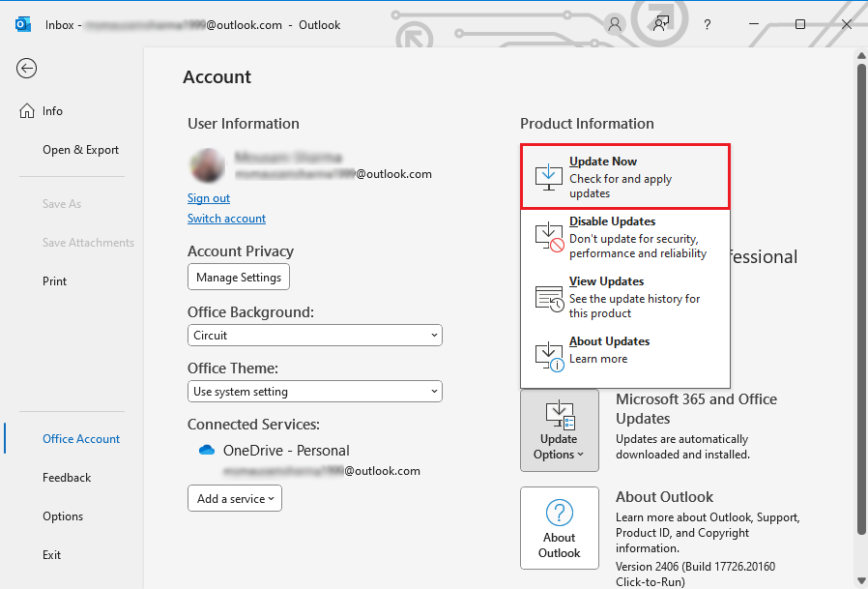Click the Product Information heading
The image size is (868, 589).
tap(587, 123)
